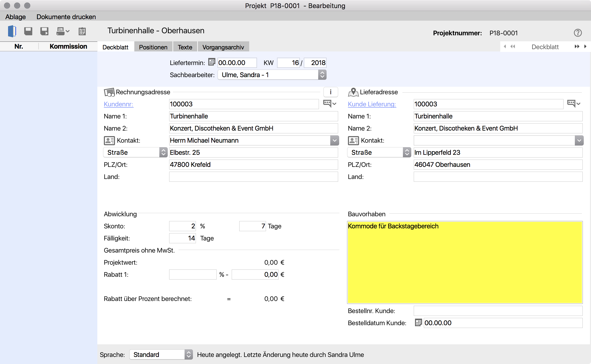The image size is (591, 364).
Task: Jump to first page with left arrow
Action: [505, 46]
